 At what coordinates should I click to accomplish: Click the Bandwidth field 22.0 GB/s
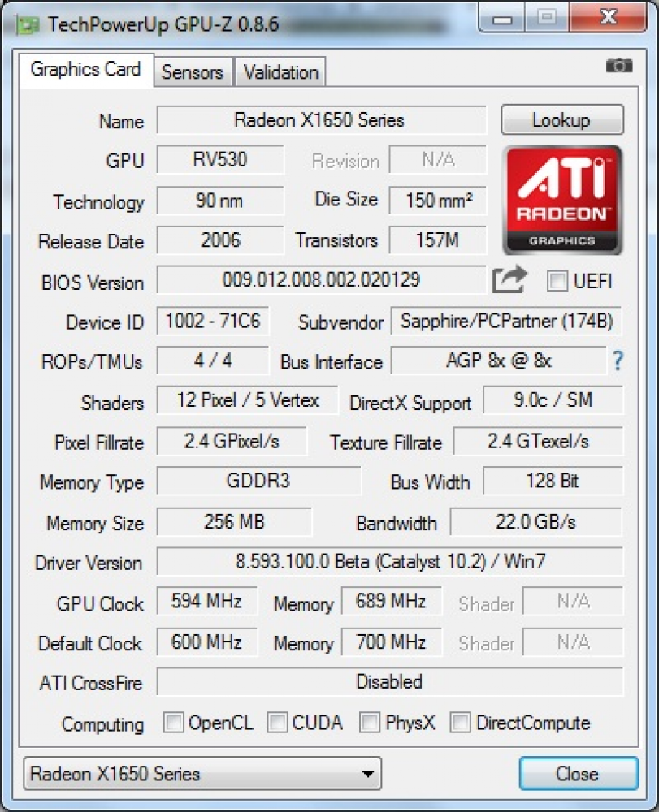click(536, 521)
